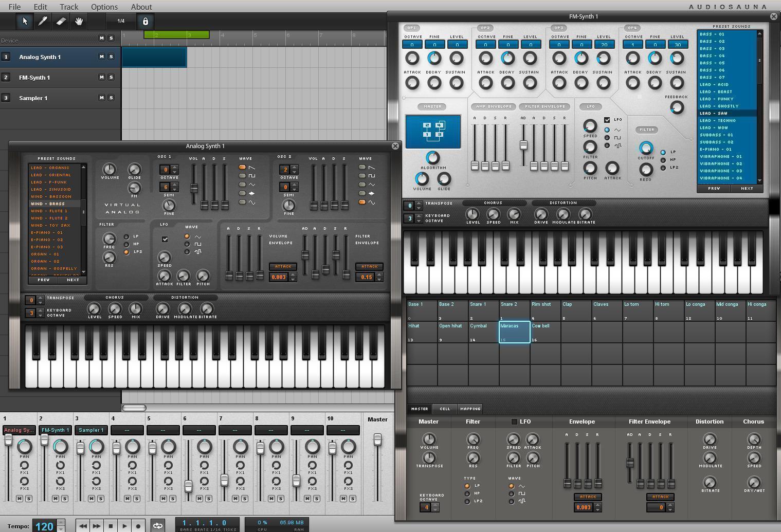The width and height of the screenshot is (781, 532).
Task: Select LP filter in Analog Synth
Action: pos(126,236)
